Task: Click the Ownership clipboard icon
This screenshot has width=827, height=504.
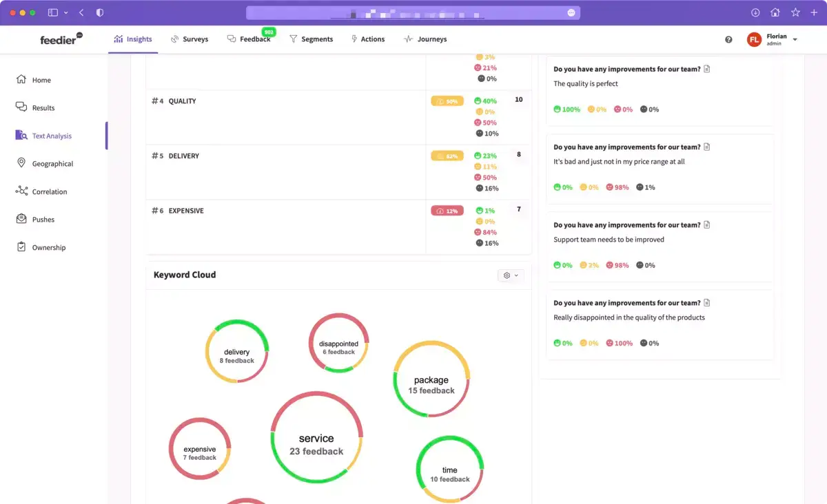Action: pyautogui.click(x=21, y=246)
